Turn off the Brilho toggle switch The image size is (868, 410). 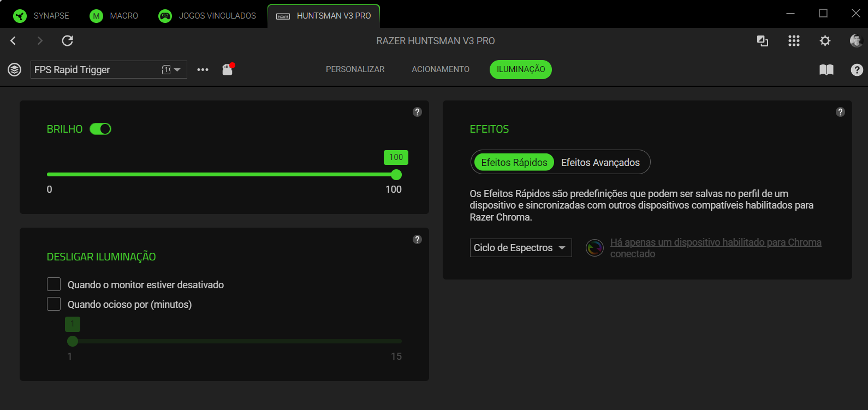click(100, 129)
